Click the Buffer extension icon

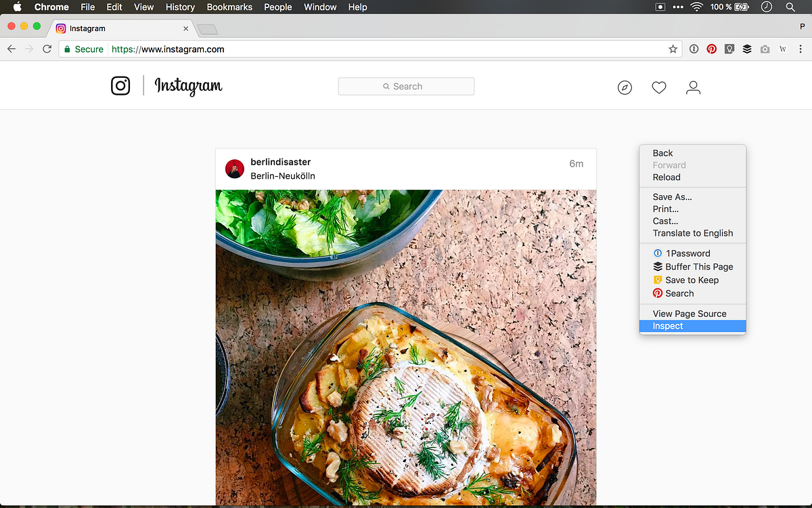[x=747, y=49]
